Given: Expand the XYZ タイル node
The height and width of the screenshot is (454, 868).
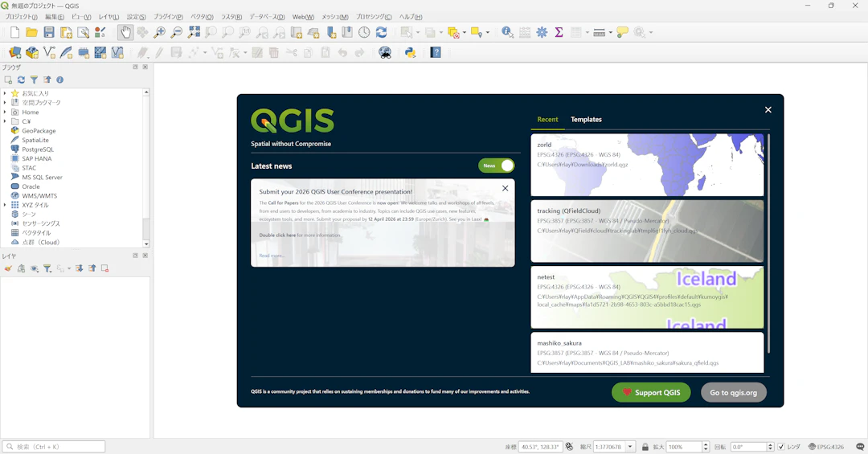Looking at the screenshot, I should 5,205.
